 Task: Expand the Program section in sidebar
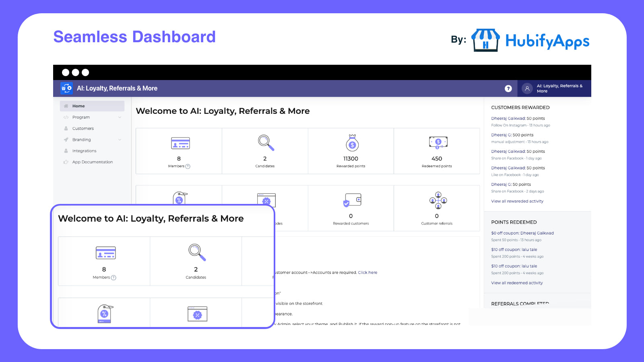pos(120,117)
